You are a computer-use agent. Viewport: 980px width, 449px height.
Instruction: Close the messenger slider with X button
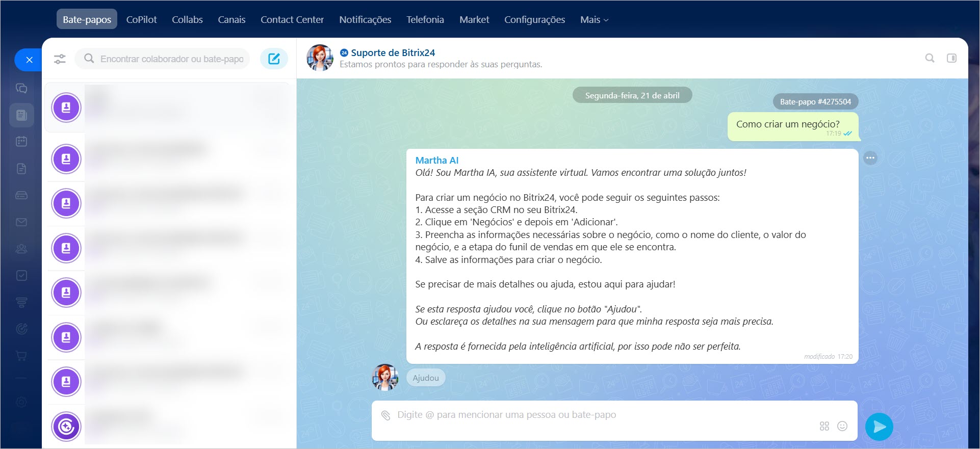pos(29,60)
